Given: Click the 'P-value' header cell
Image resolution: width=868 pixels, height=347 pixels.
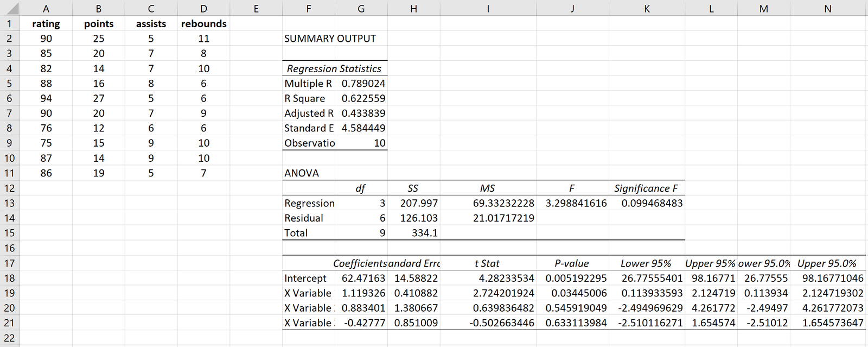Looking at the screenshot, I should [x=572, y=263].
